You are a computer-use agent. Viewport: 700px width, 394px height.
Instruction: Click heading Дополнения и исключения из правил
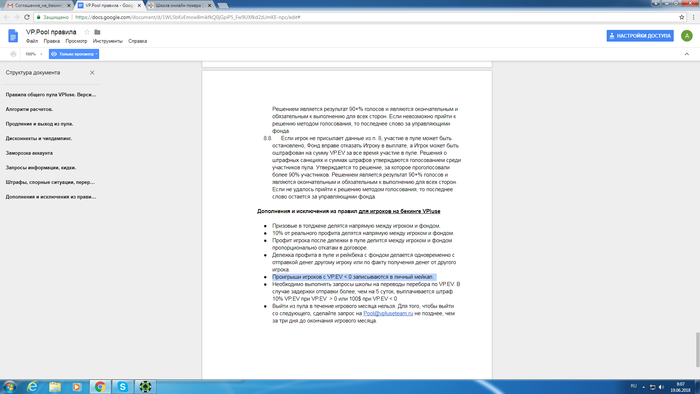(349, 211)
